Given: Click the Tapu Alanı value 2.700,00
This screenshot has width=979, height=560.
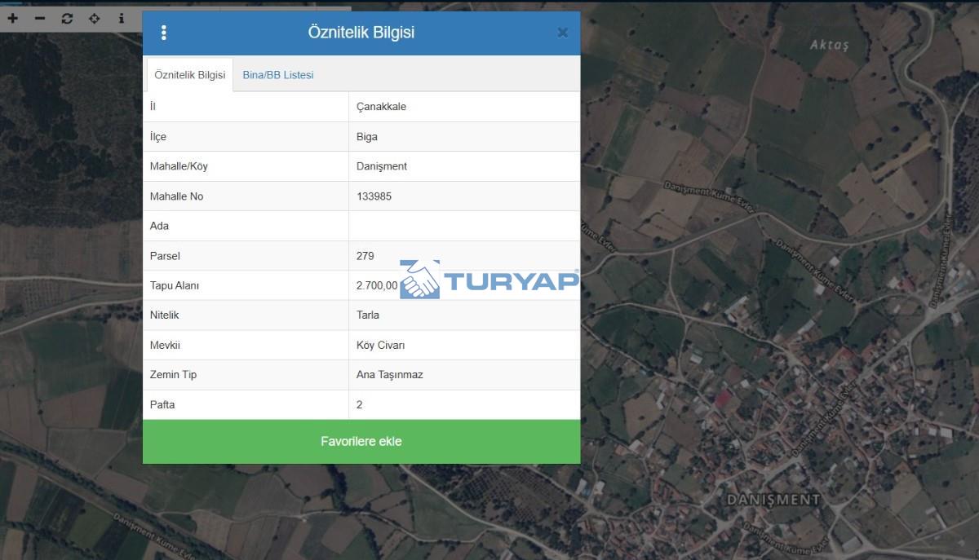Looking at the screenshot, I should pyautogui.click(x=377, y=285).
